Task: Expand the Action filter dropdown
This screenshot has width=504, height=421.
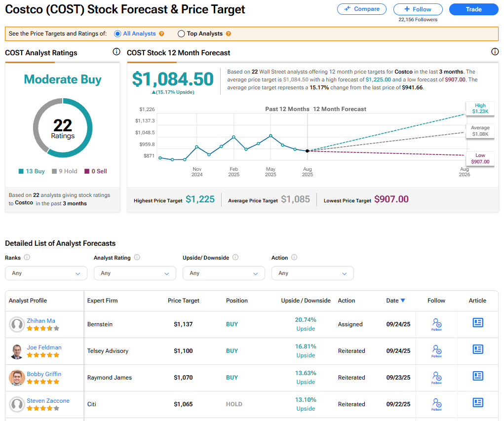Action: point(312,273)
